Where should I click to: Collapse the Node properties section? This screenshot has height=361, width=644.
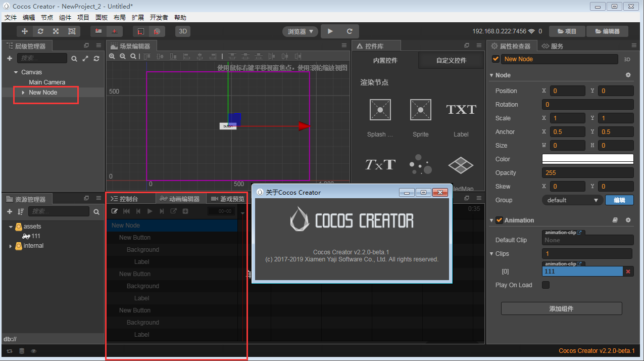(x=492, y=75)
